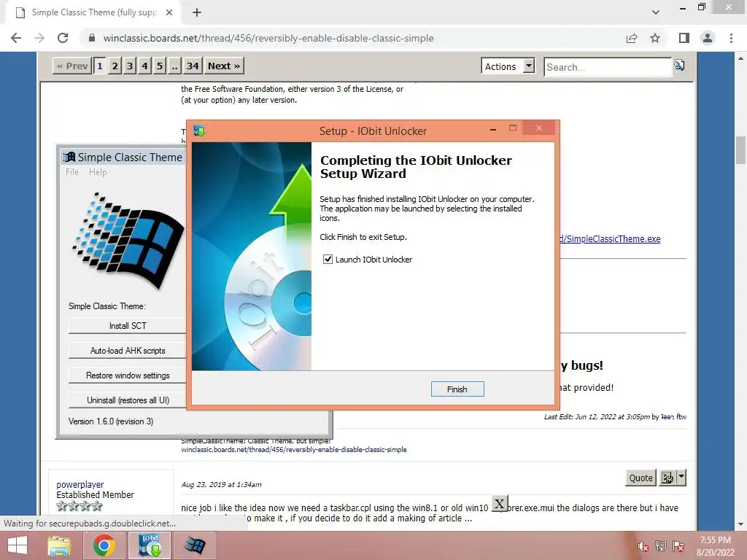This screenshot has height=560, width=747.
Task: Click the IObit installer taskbar icon
Action: (x=150, y=545)
